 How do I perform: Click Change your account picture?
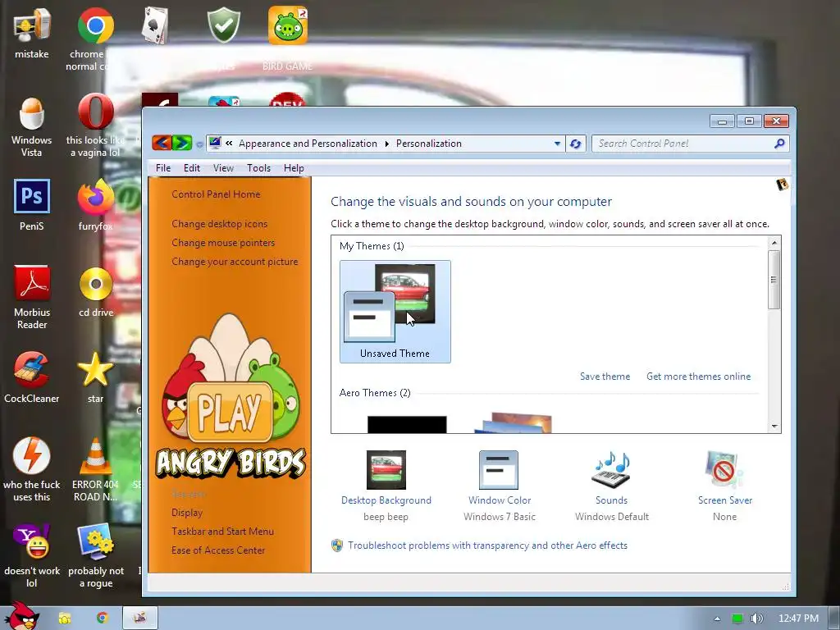click(235, 262)
